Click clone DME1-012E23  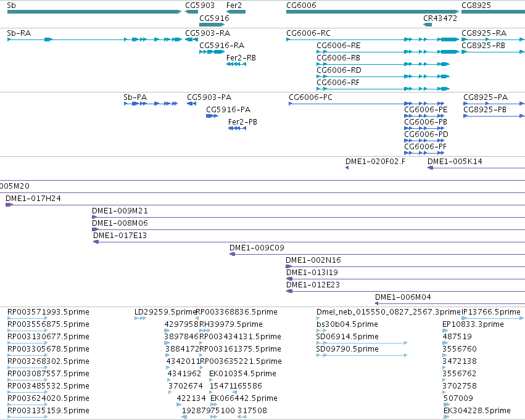tap(313, 286)
